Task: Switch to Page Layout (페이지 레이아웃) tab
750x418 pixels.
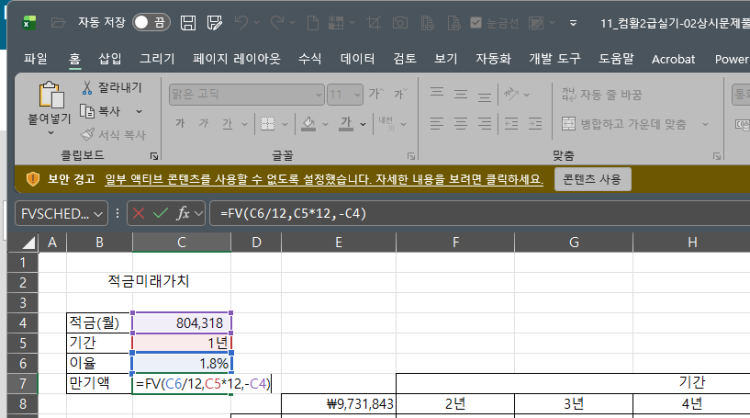Action: coord(236,59)
